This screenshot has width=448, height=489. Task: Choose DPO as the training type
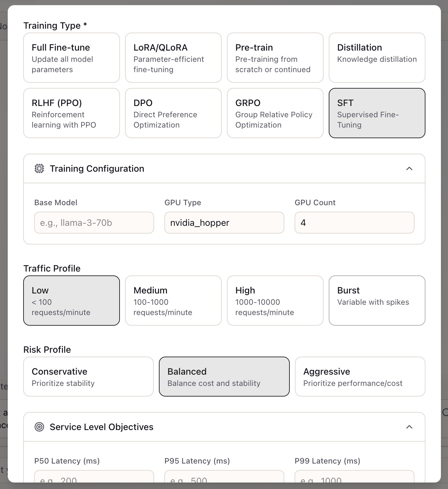tap(173, 113)
